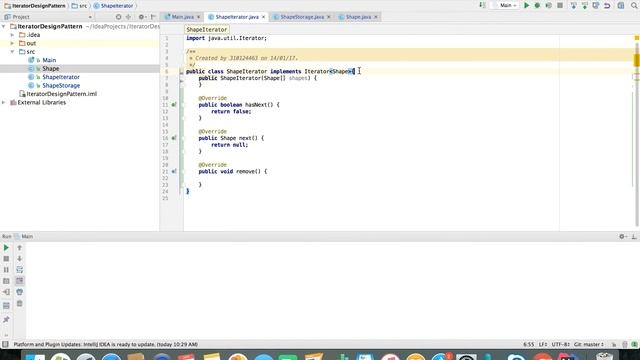This screenshot has width=640, height=360.
Task: Stop the process using the top toolbar square
Action: click(x=560, y=5)
